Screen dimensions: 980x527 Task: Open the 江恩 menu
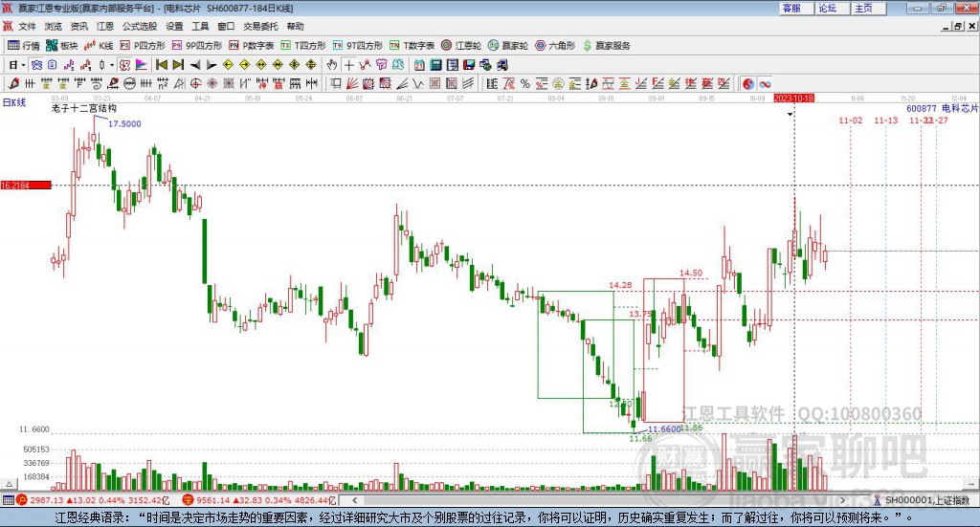pos(105,26)
